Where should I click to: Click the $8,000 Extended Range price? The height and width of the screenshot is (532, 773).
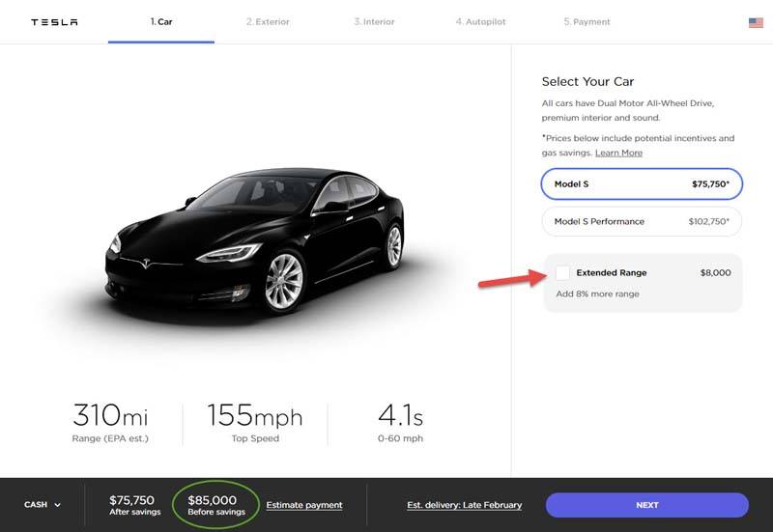tap(715, 273)
